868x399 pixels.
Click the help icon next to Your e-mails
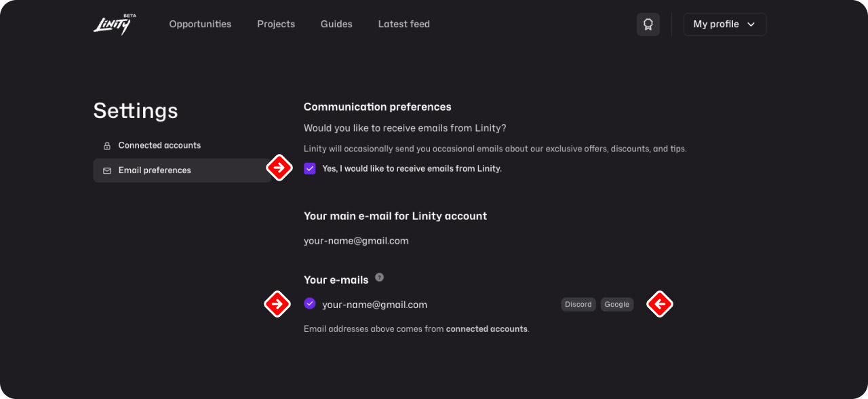[380, 278]
